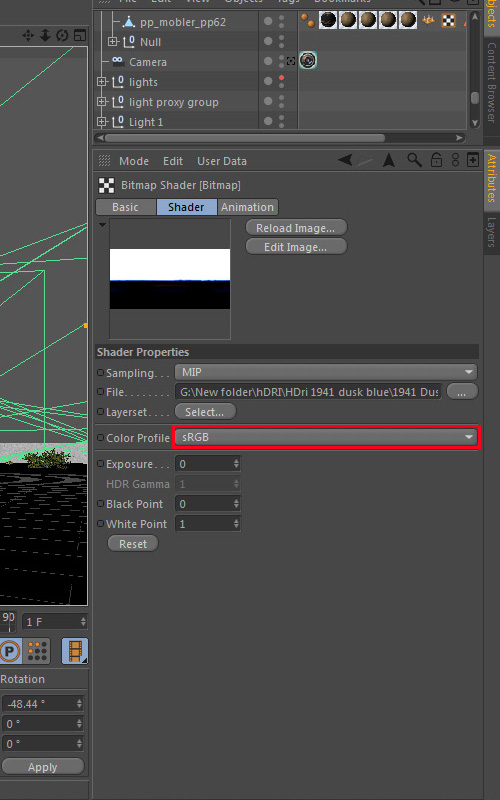Click the search magnifier in Attributes manager
The width and height of the screenshot is (500, 800).
[414, 160]
